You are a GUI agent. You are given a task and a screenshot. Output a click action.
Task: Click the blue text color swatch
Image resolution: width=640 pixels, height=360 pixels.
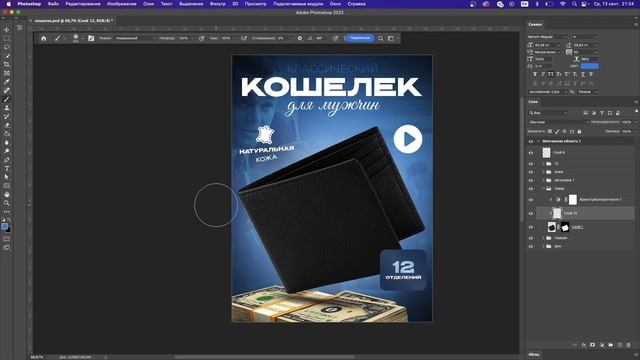590,66
